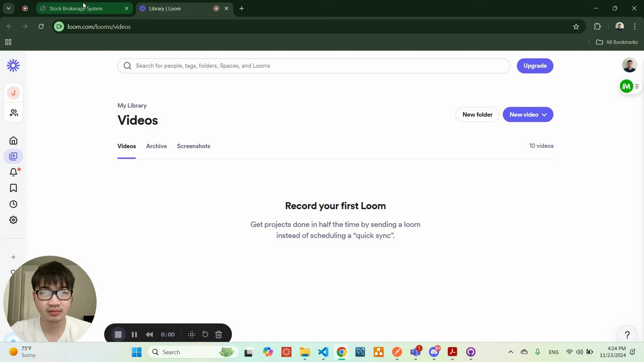Switch to the Archive tab
The width and height of the screenshot is (644, 362).
(x=156, y=146)
